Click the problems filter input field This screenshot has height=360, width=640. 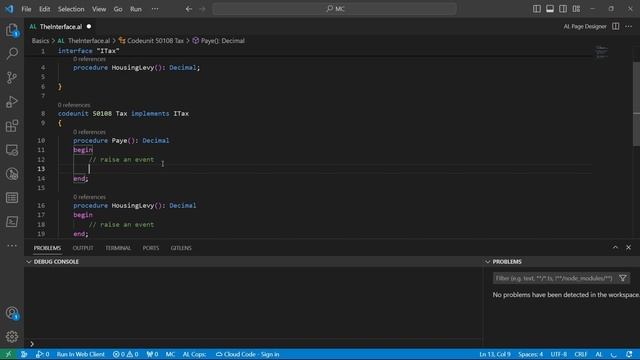(554, 278)
